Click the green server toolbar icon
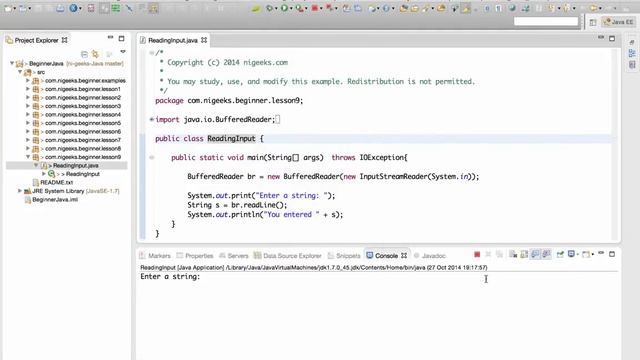 click(x=116, y=8)
